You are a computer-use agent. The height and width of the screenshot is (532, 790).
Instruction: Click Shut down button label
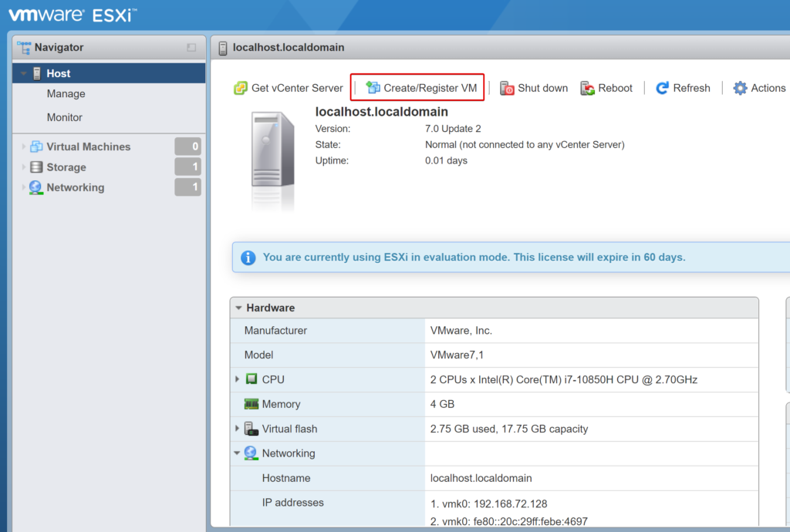pos(542,88)
